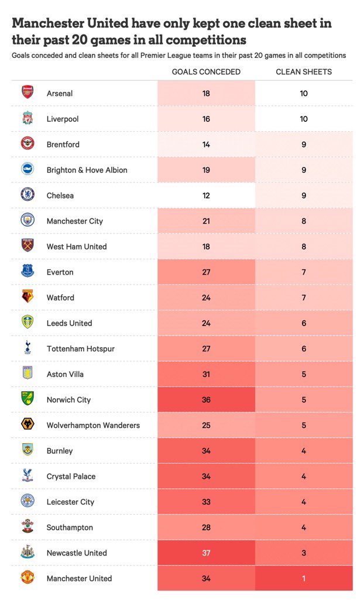Image resolution: width=364 pixels, height=603 pixels.
Task: Click the Brighton & Hove Albion name
Action: pos(87,170)
